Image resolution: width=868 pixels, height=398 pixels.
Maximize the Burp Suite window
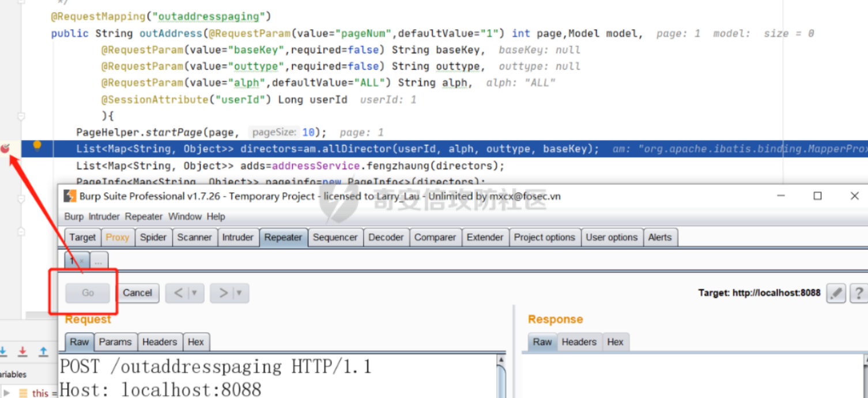[817, 196]
